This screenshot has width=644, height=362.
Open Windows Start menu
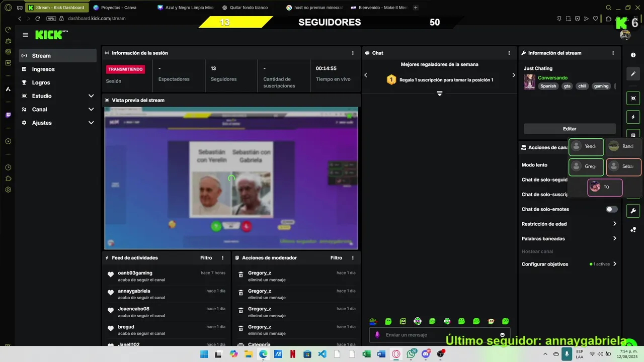click(x=204, y=354)
